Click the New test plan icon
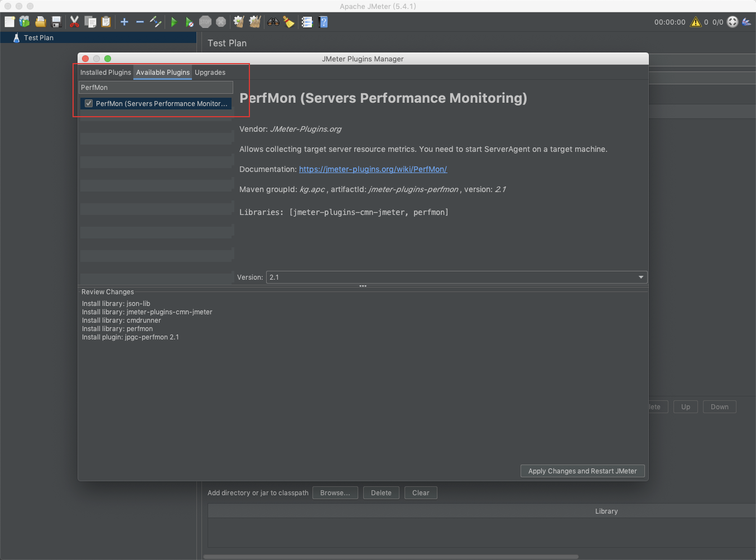Image resolution: width=756 pixels, height=560 pixels. click(x=9, y=22)
